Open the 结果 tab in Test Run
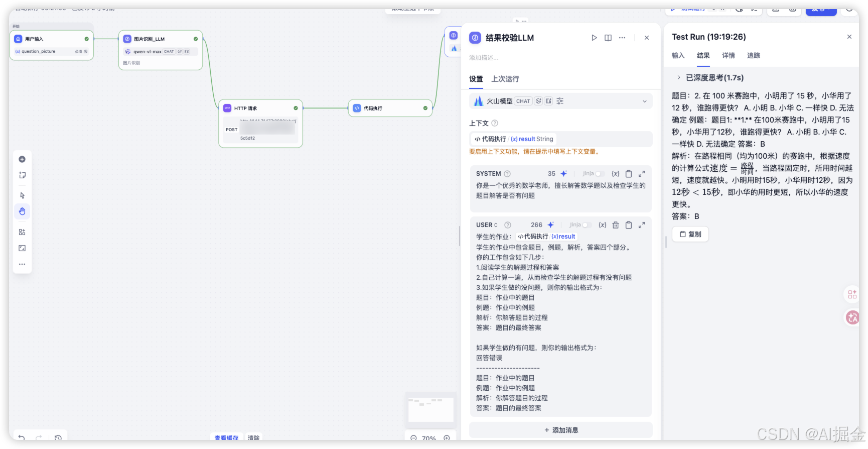This screenshot has height=449, width=868. point(703,56)
